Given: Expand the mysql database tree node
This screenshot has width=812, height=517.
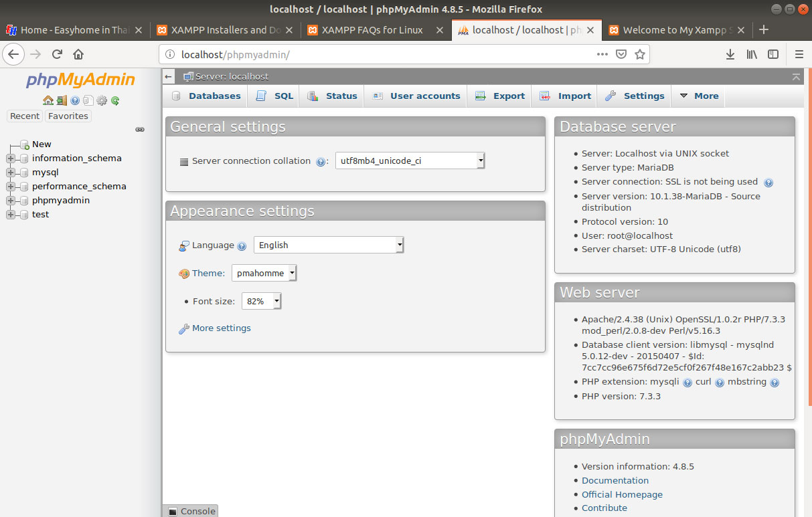Looking at the screenshot, I should pyautogui.click(x=10, y=172).
